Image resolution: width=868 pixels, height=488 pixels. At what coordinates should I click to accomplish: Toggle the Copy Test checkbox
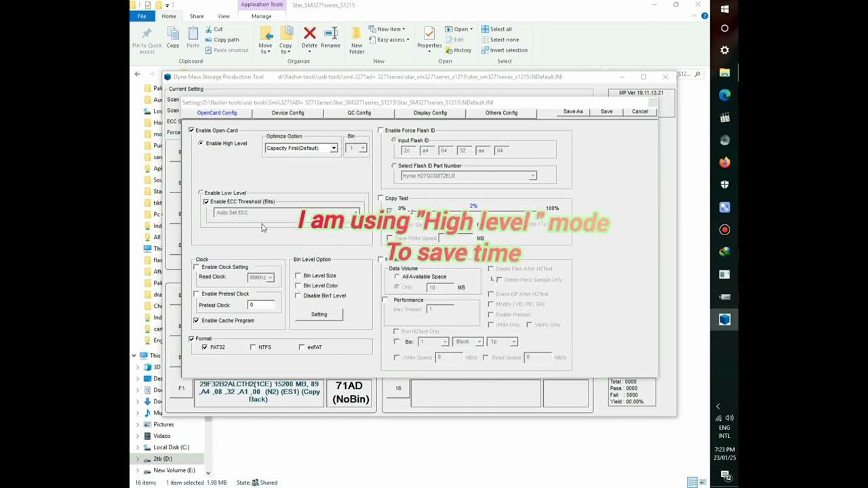click(380, 199)
